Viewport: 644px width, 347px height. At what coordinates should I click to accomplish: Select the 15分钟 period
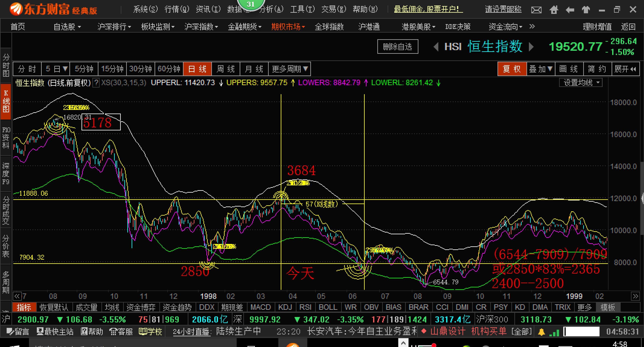click(112, 69)
